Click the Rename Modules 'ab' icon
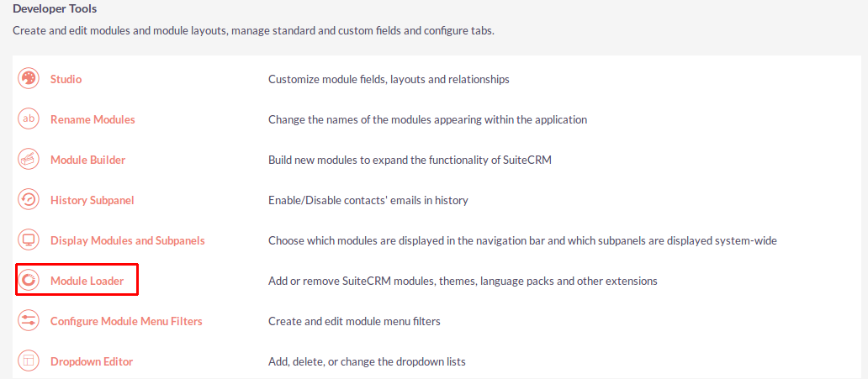 [x=28, y=119]
